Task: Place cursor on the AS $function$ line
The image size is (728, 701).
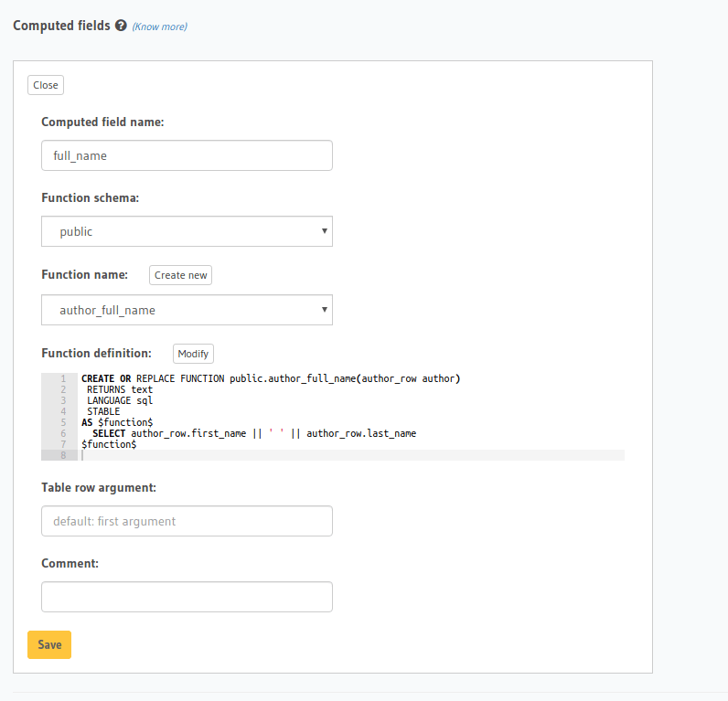Action: click(116, 422)
